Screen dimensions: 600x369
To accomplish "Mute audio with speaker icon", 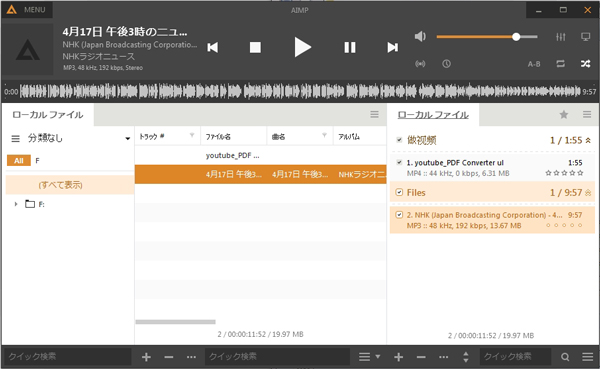I will 420,36.
